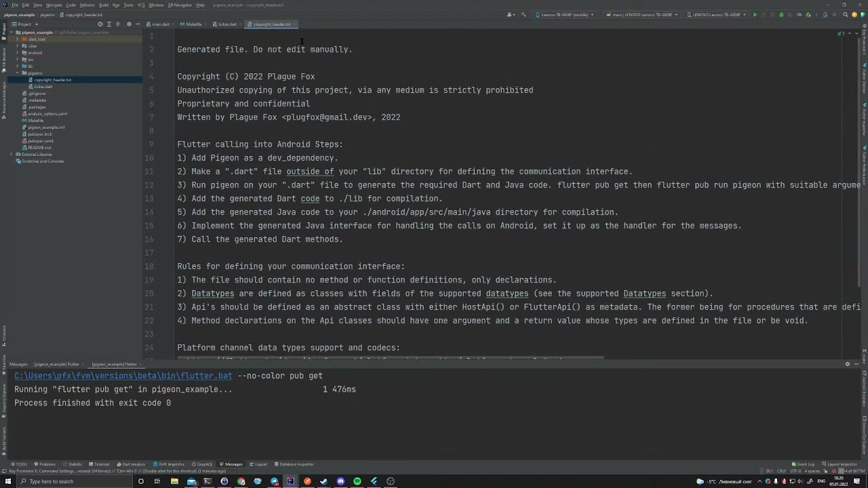Open Spotify from the taskbar
The height and width of the screenshot is (488, 868).
(x=357, y=481)
